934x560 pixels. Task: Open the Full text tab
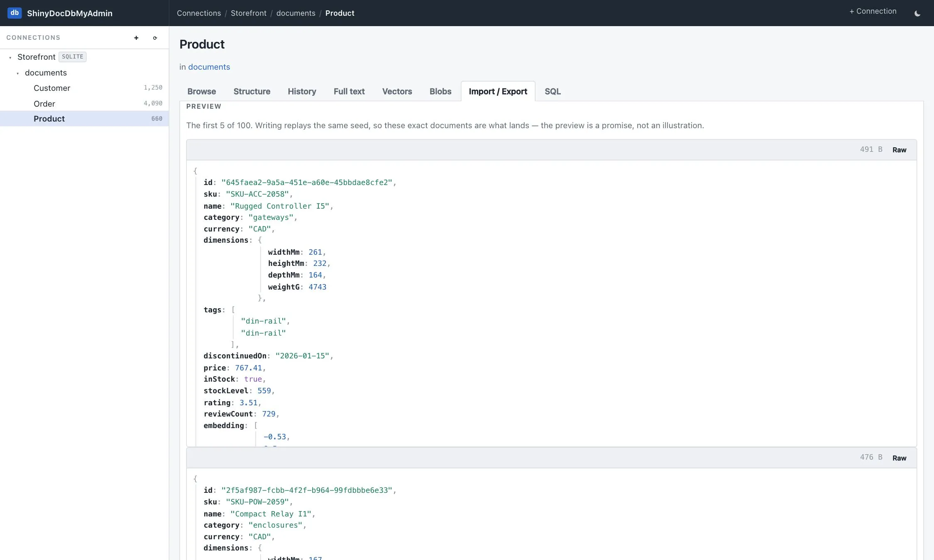click(349, 91)
